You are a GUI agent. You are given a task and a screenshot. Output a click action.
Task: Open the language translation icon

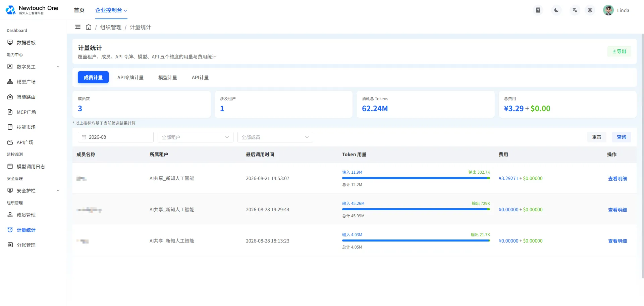575,10
